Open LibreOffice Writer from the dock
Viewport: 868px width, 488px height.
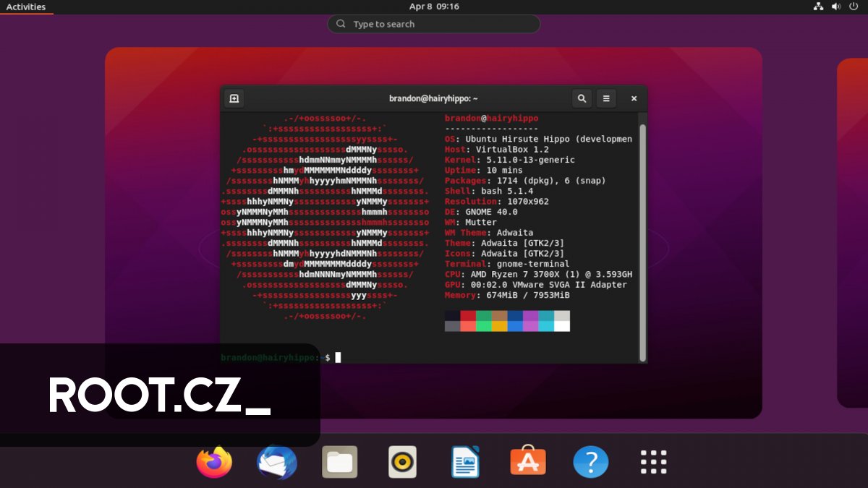[x=465, y=461]
